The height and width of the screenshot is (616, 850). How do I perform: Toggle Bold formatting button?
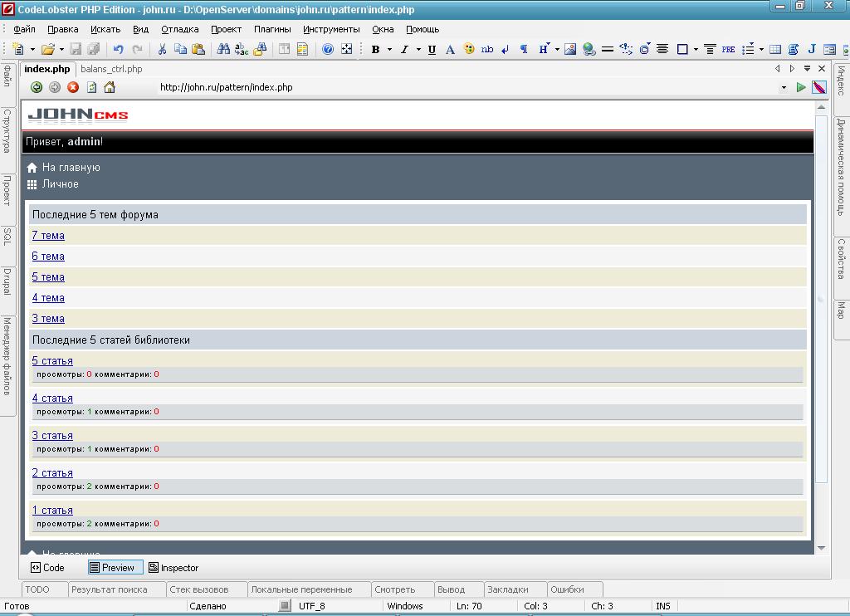[x=375, y=50]
